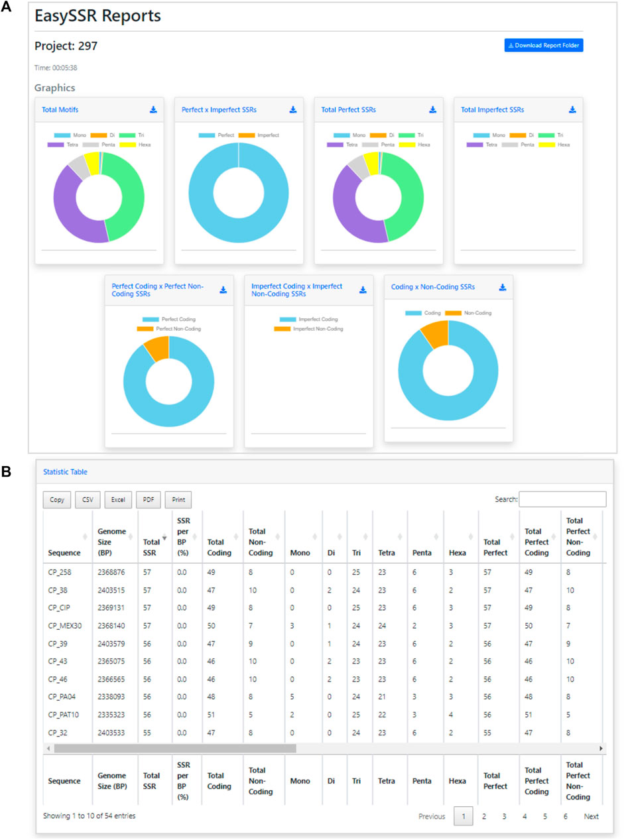
Task: Download the Perfect x Imperfect SSRs chart
Action: [293, 110]
